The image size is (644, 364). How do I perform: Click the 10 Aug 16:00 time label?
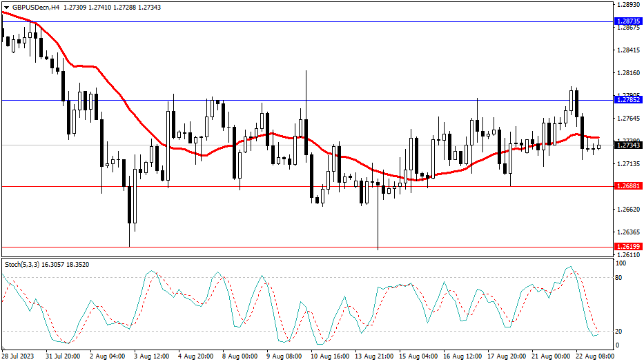point(329,357)
